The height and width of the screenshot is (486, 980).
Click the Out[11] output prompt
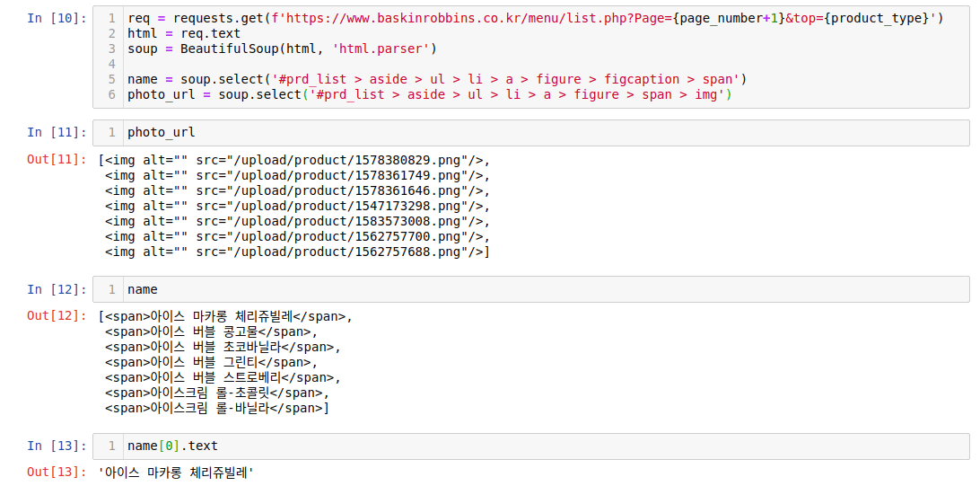point(57,160)
